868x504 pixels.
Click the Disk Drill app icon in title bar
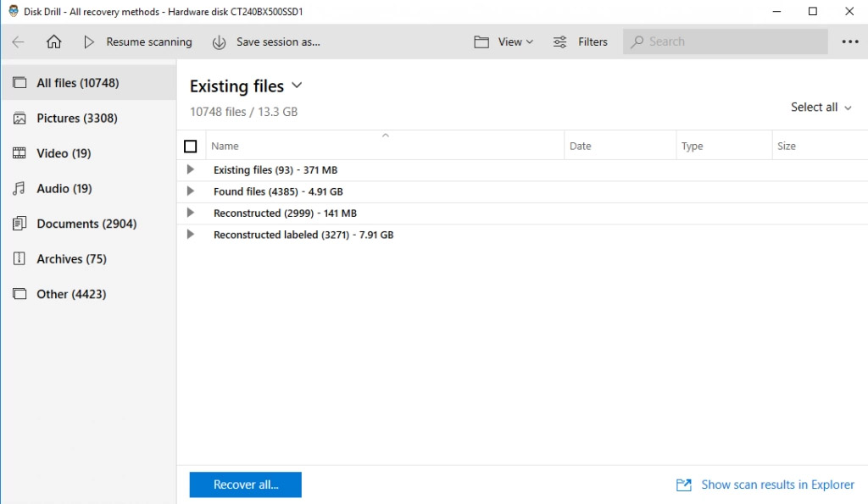pyautogui.click(x=14, y=11)
